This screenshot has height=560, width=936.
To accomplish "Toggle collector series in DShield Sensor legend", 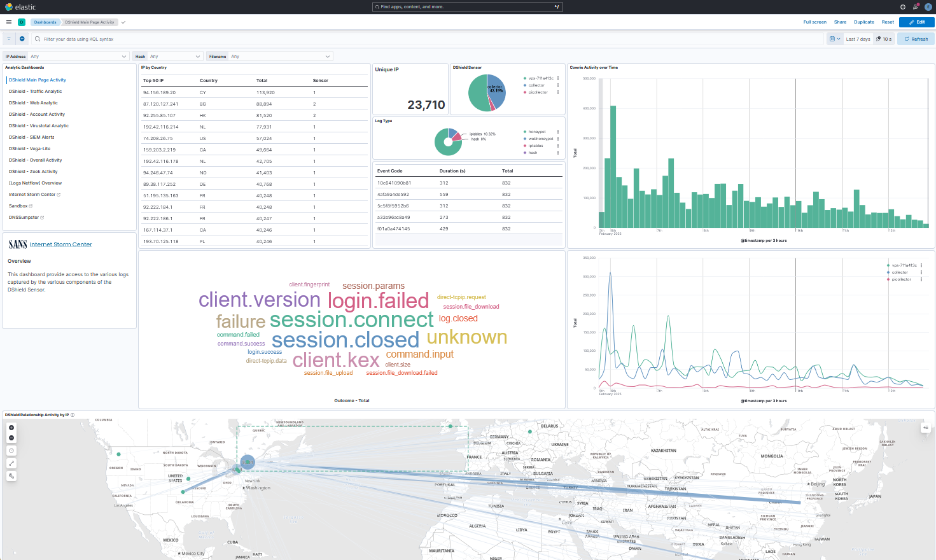I will click(x=536, y=85).
